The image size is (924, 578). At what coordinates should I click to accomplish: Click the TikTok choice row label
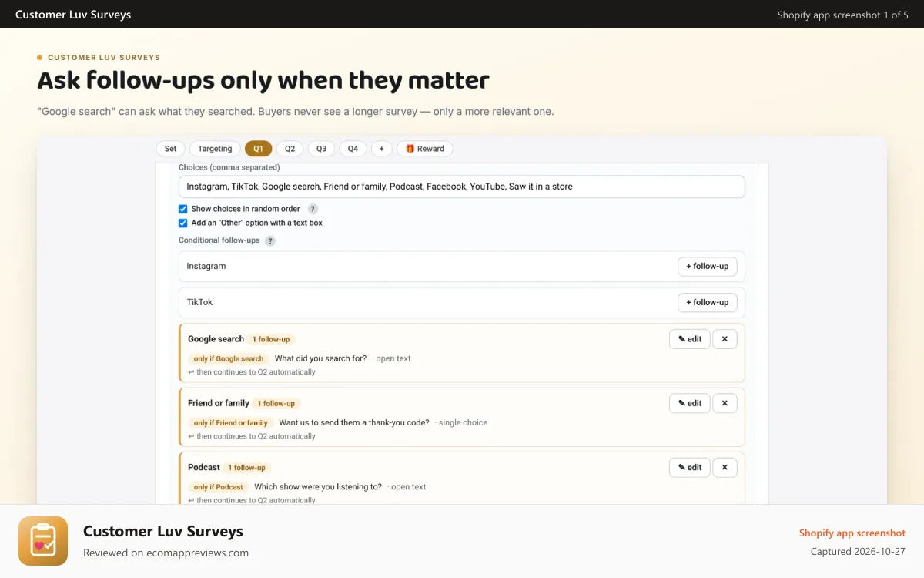coord(199,302)
